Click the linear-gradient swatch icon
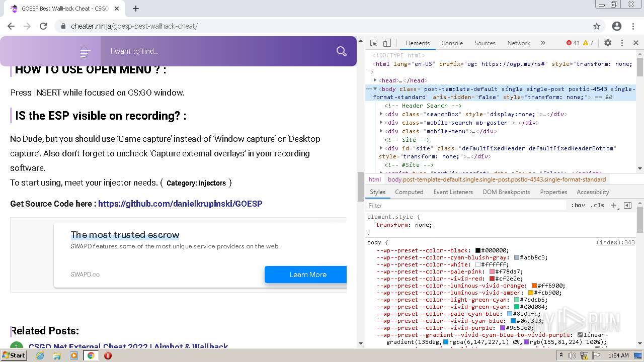This screenshot has height=362, width=644. tap(580, 335)
